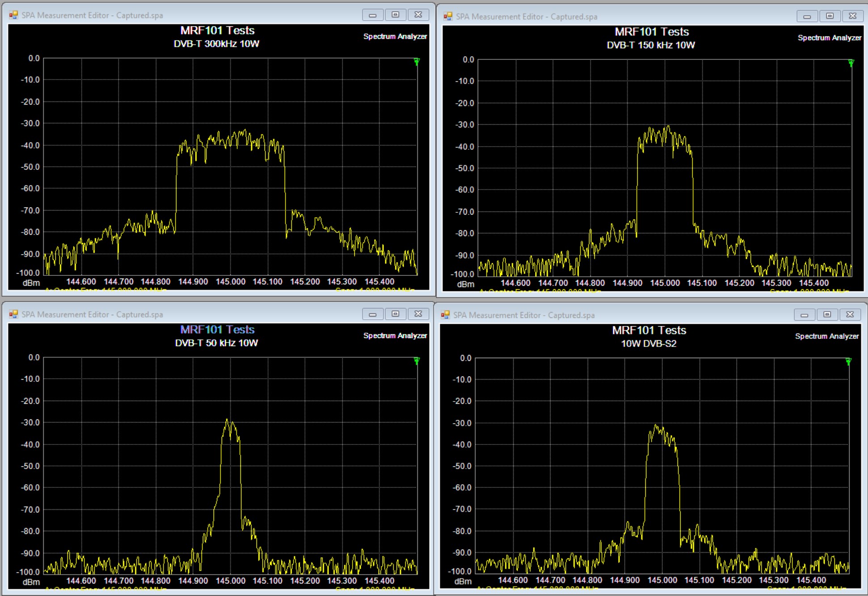
Task: Select green marker in 10W DVB-S2 plot
Action: click(x=848, y=361)
